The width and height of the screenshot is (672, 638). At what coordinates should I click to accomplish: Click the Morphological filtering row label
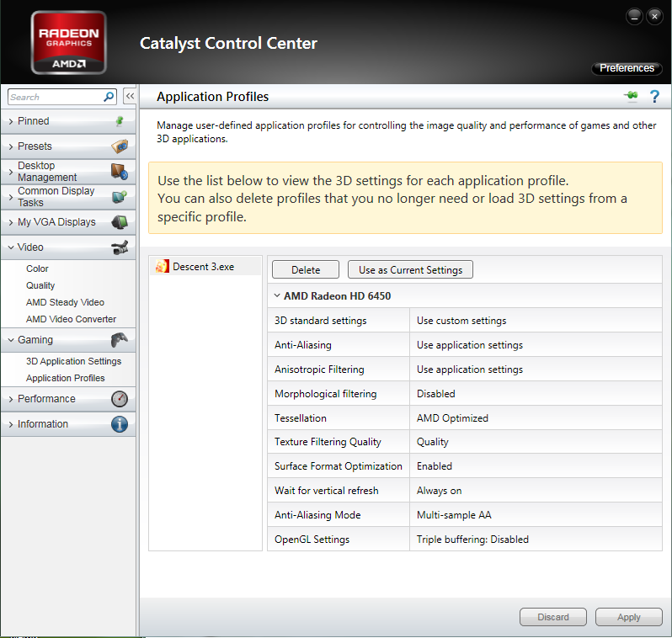tap(326, 394)
